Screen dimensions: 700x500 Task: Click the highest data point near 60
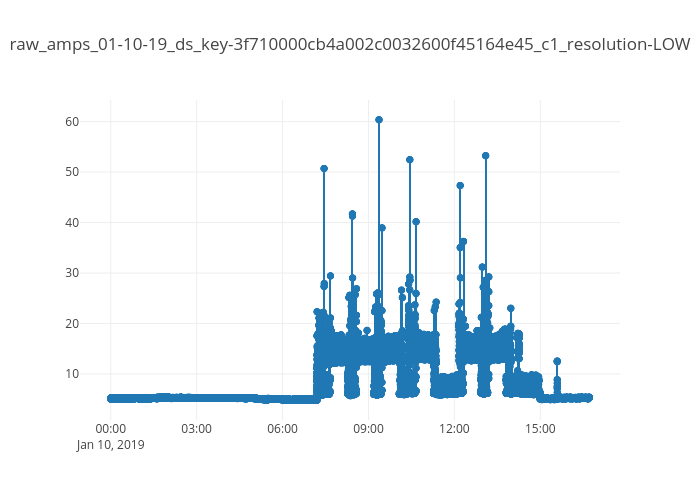pos(379,120)
